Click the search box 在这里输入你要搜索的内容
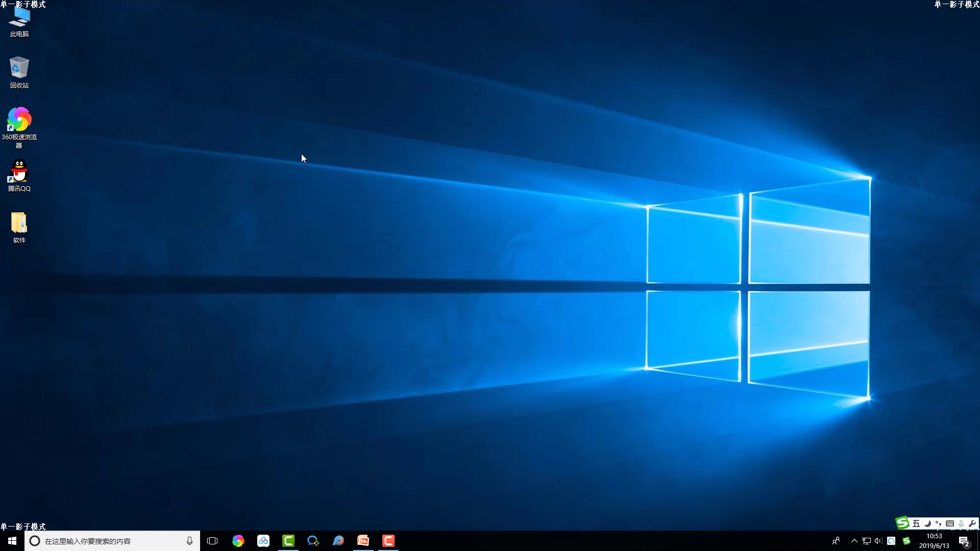Viewport: 980px width, 551px height. [x=112, y=541]
